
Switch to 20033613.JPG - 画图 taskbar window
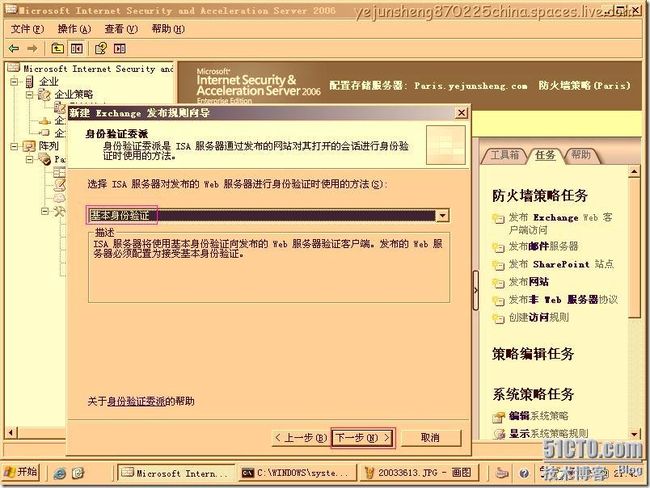point(420,473)
